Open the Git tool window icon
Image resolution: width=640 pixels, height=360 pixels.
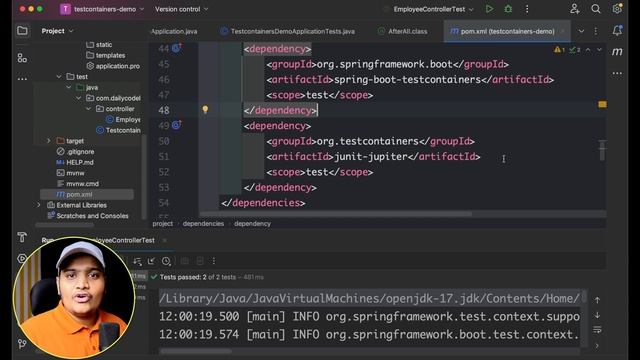pyautogui.click(x=22, y=344)
